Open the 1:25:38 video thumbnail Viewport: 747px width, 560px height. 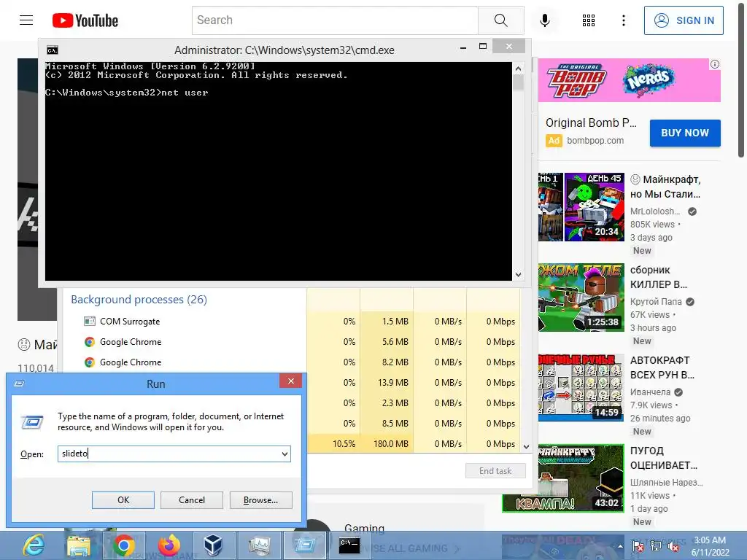tap(581, 297)
